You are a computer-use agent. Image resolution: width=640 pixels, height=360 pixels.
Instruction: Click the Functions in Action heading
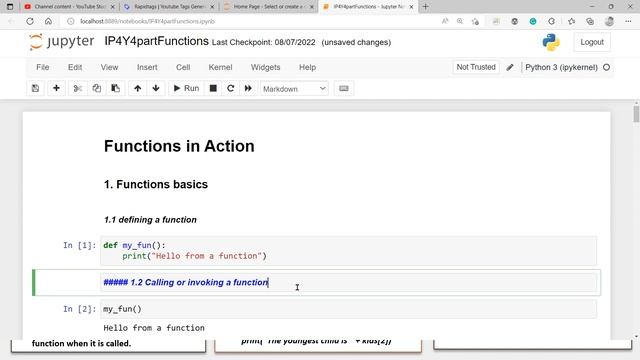click(x=179, y=146)
